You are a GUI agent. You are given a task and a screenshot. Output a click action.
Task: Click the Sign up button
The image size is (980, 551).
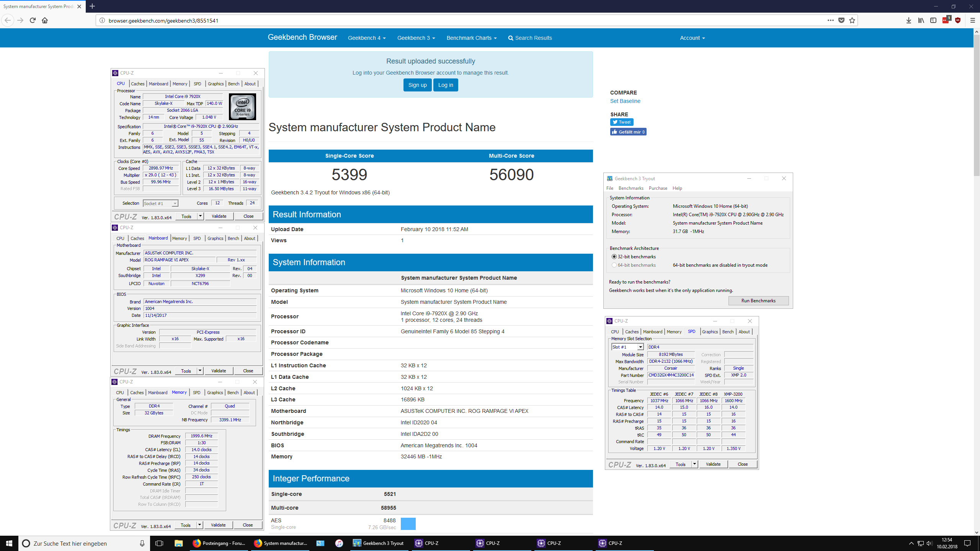point(417,85)
